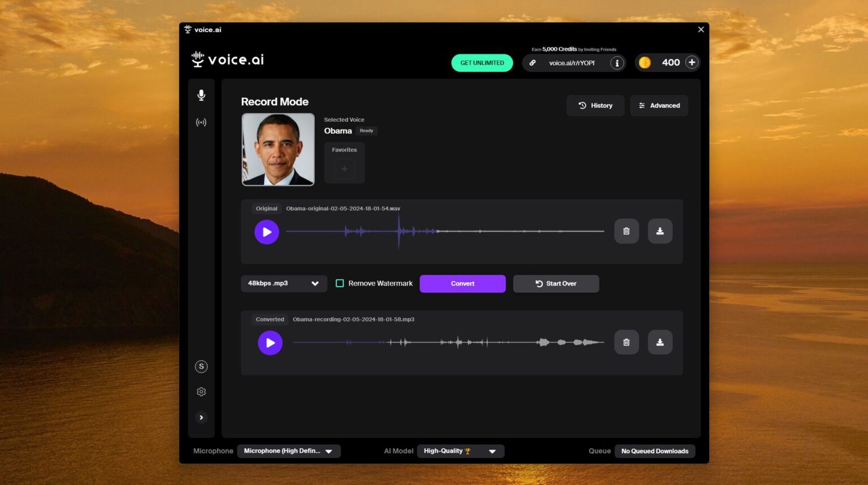Change the High-Quality AI Model dropdown
This screenshot has width=868, height=485.
[460, 451]
